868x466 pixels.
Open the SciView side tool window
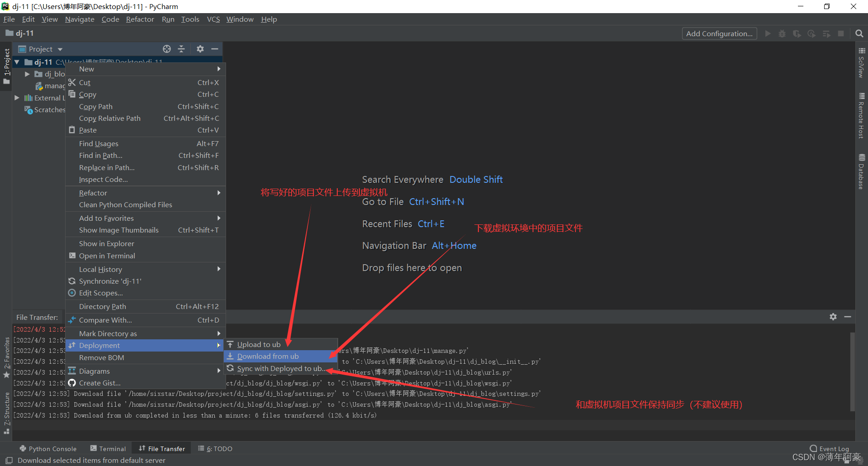[862, 63]
